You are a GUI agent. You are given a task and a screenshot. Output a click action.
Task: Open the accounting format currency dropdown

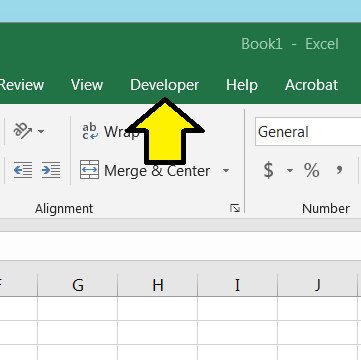(x=290, y=171)
